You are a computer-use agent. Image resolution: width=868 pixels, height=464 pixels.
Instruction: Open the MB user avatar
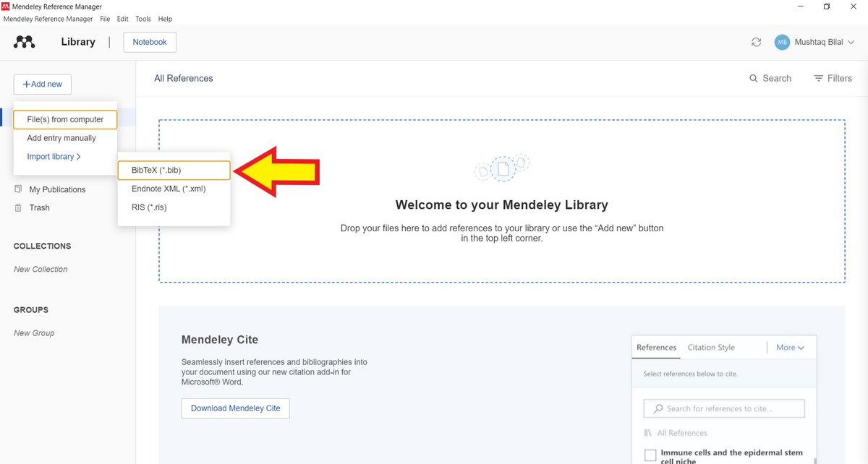tap(782, 42)
